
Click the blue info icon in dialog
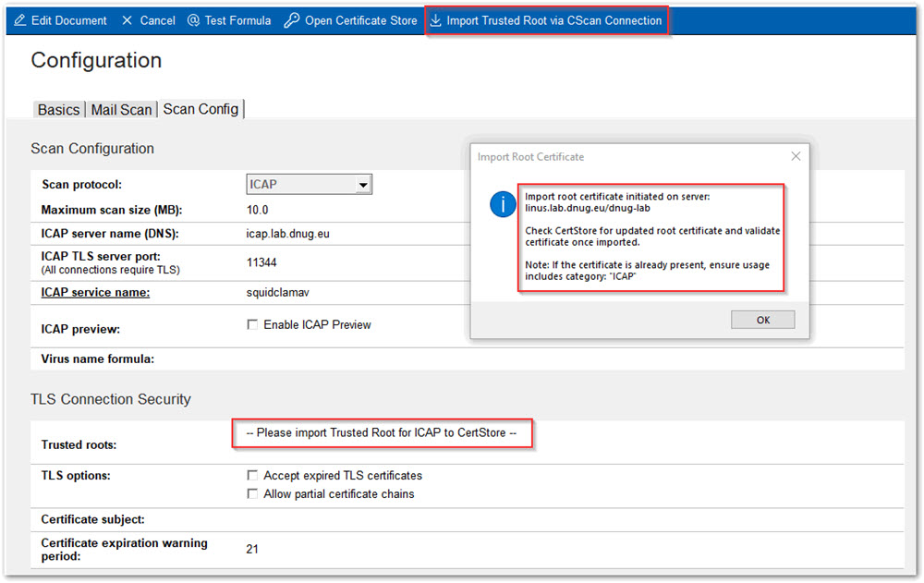click(x=503, y=205)
